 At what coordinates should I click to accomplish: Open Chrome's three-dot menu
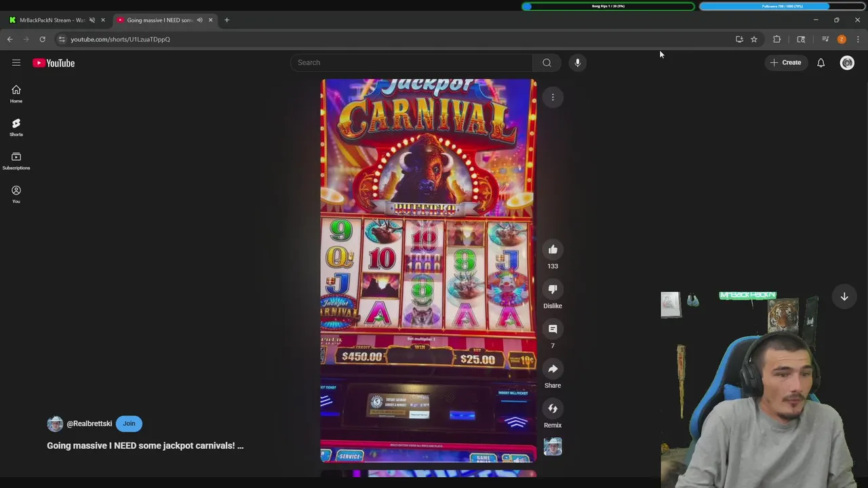point(858,39)
